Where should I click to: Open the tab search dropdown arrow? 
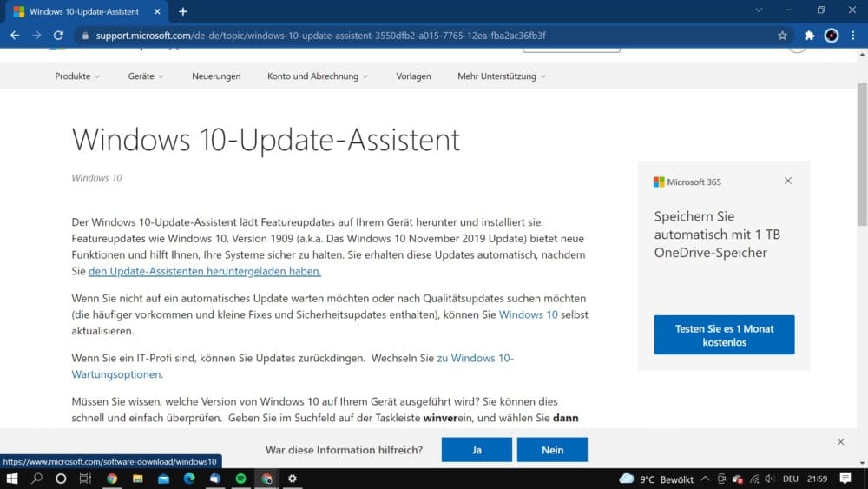pos(759,10)
